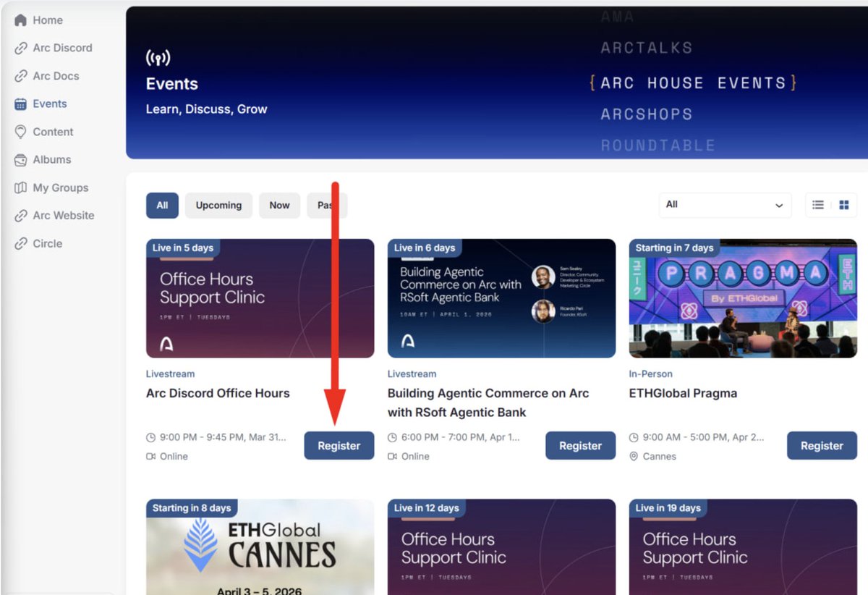The image size is (868, 595).
Task: Open Arc Discord Office Hours title
Action: pos(218,393)
